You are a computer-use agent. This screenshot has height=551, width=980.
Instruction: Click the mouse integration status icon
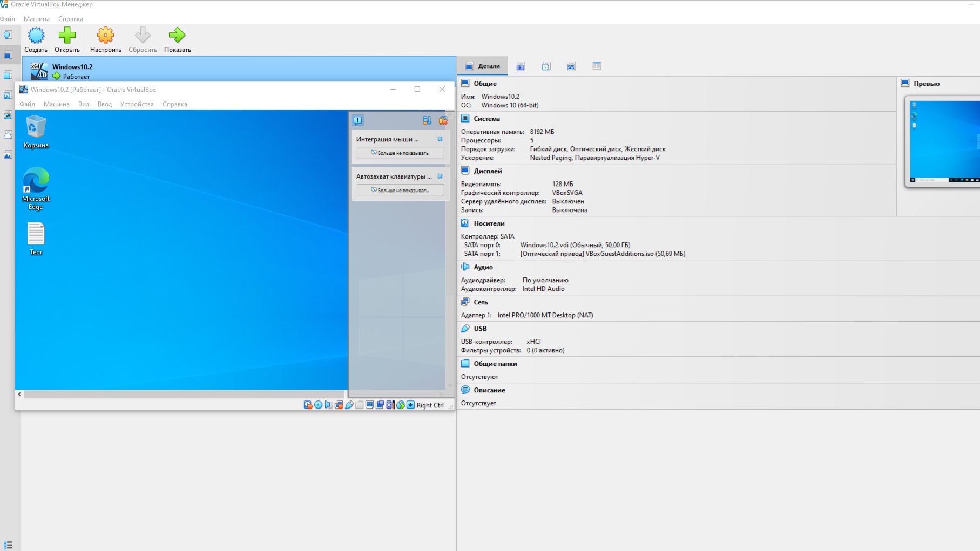[400, 405]
